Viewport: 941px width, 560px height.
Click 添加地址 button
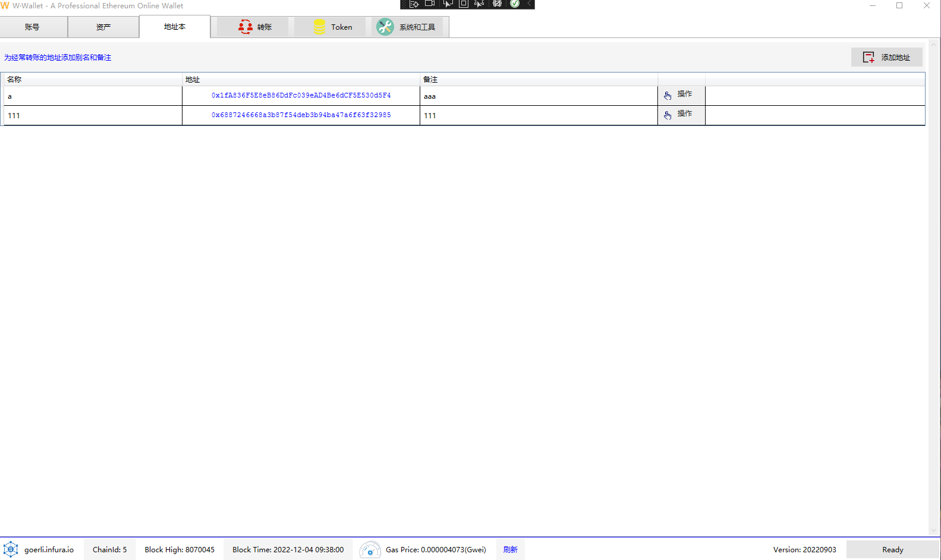886,57
